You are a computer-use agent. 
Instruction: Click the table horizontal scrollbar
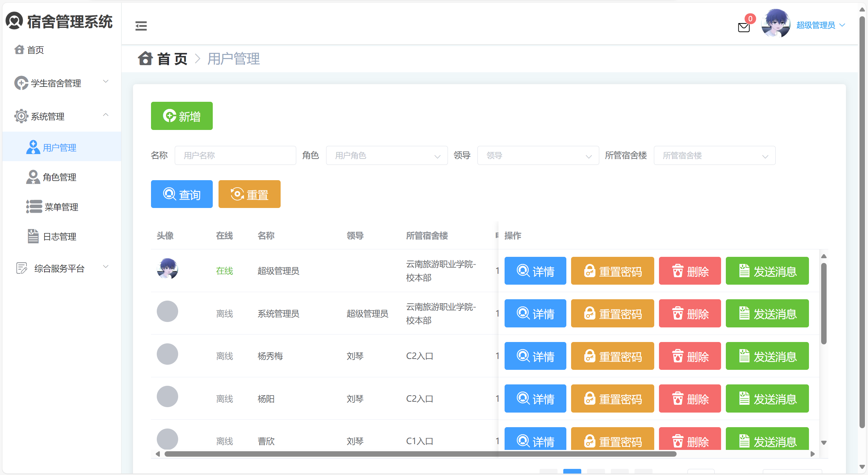click(x=420, y=454)
